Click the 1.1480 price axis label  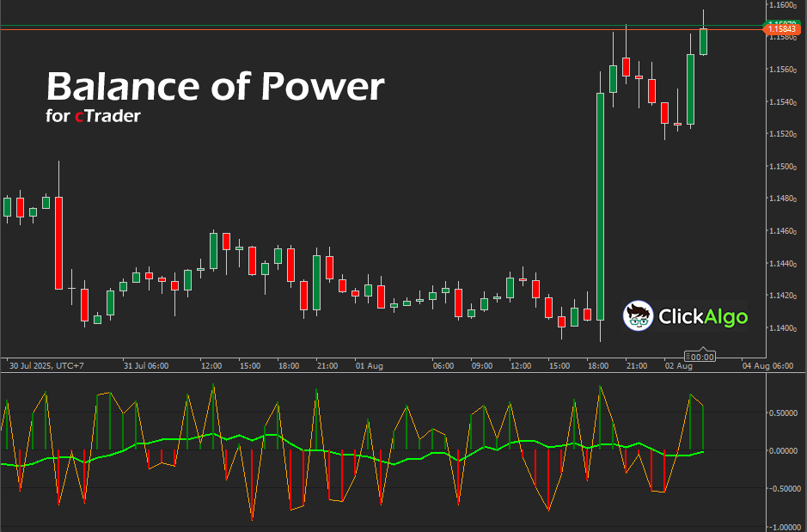point(782,199)
